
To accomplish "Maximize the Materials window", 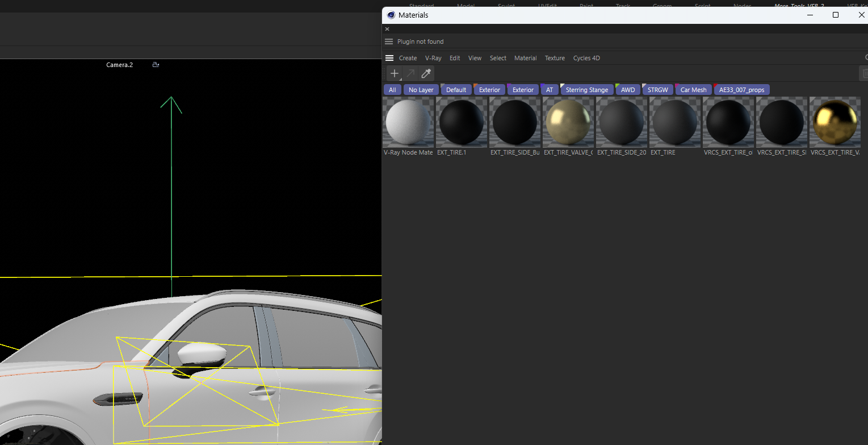I will pyautogui.click(x=836, y=15).
